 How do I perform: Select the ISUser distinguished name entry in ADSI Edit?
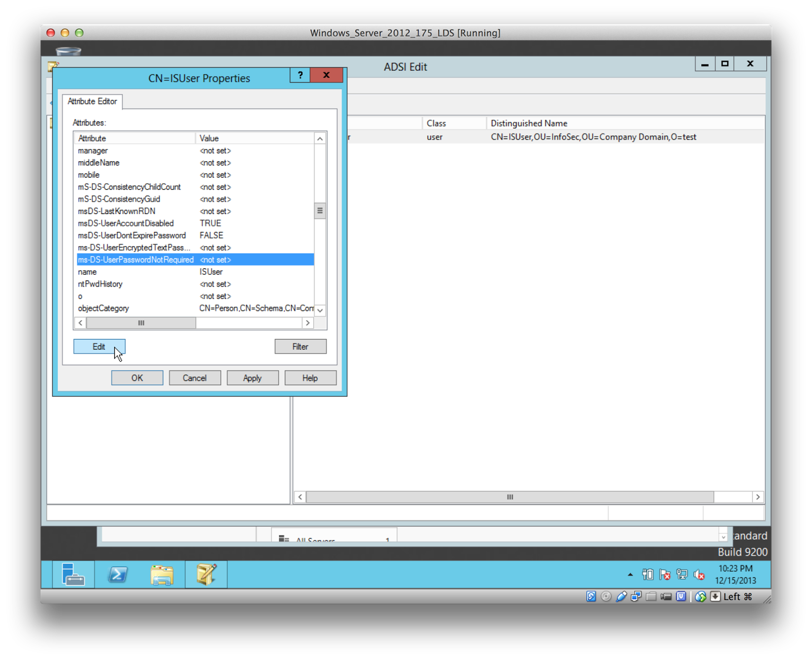593,137
